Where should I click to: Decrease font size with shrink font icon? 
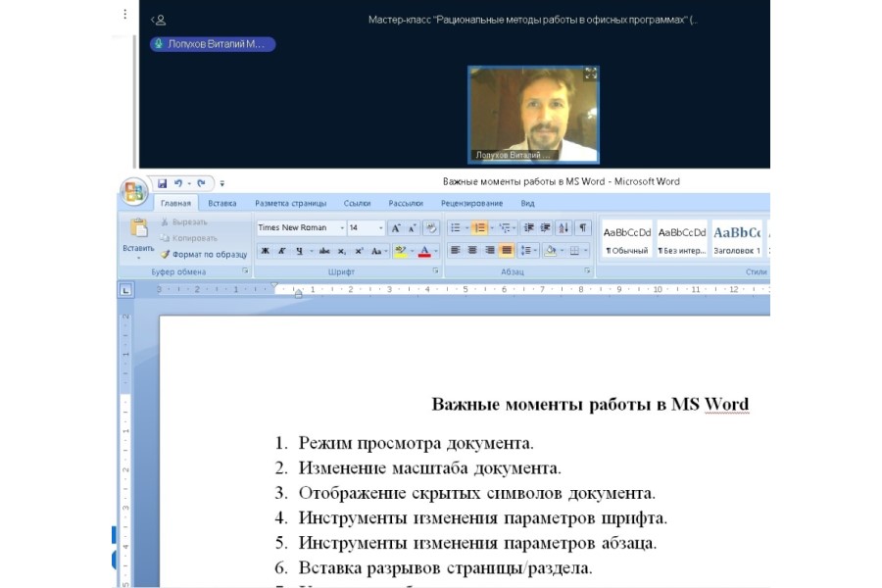413,228
